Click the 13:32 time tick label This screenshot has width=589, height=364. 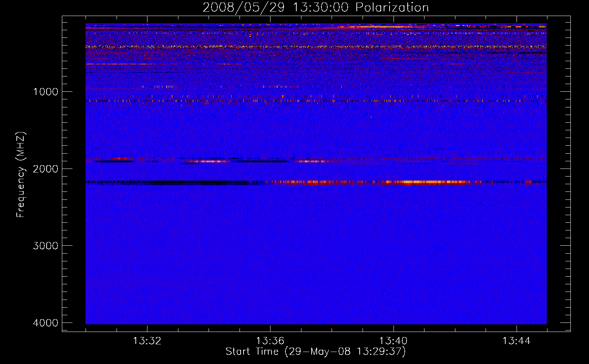[147, 341]
